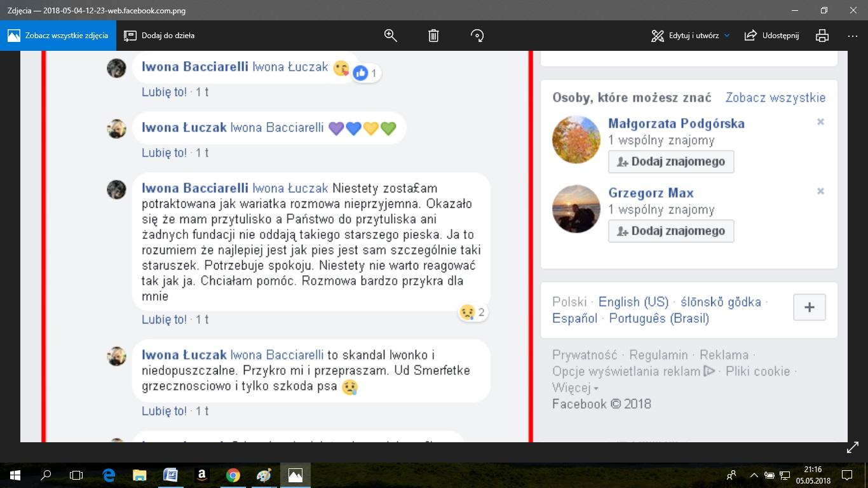This screenshot has height=488, width=868.
Task: Click Zobacz wszystkie zdjęcia
Action: point(58,36)
